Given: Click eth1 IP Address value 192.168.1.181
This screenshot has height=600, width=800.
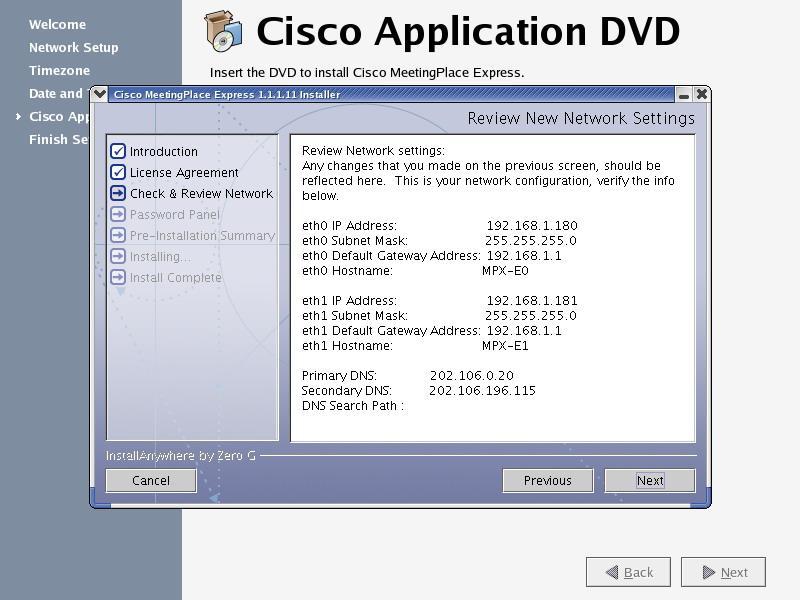Looking at the screenshot, I should pos(532,301).
